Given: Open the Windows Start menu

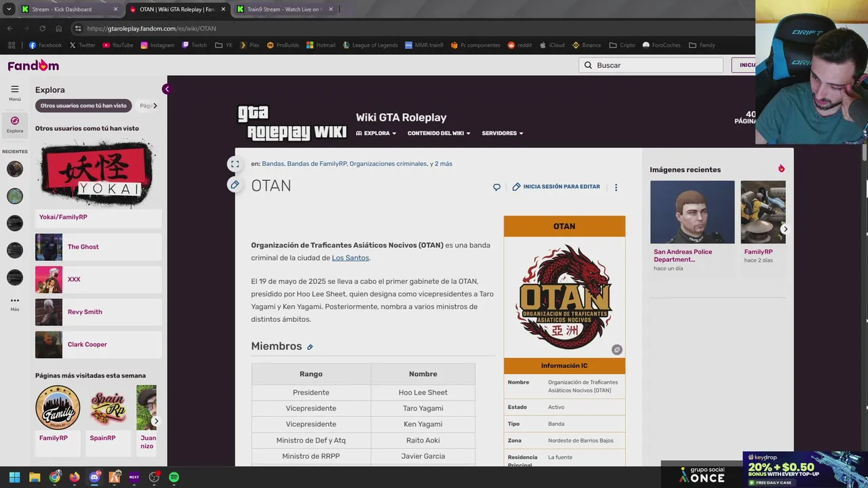Looking at the screenshot, I should coord(15,477).
